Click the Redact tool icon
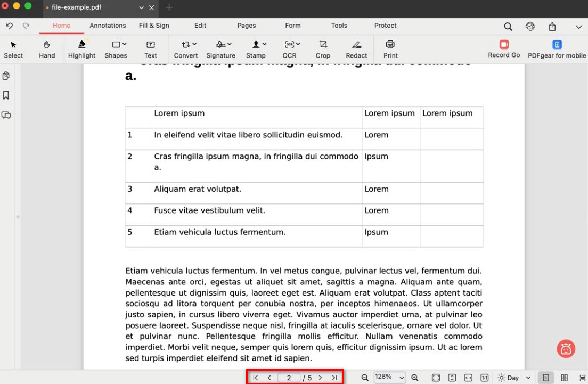The image size is (588, 384). [356, 48]
